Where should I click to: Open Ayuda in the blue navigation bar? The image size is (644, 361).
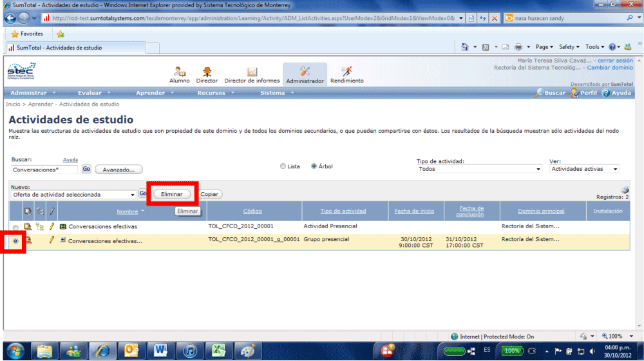click(616, 93)
